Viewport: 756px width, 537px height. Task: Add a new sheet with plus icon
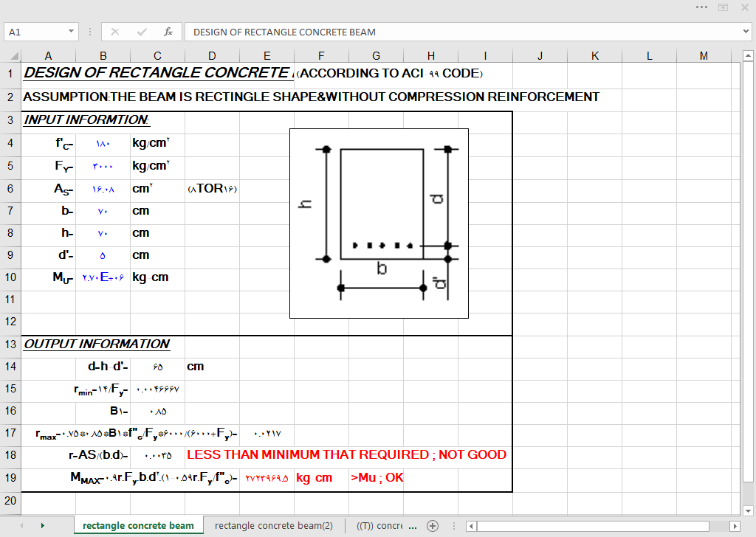[x=433, y=526]
